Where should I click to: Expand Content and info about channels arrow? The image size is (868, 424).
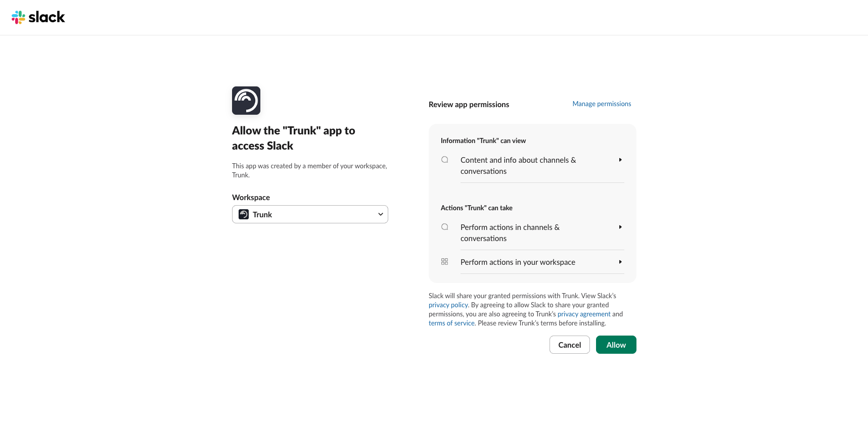pyautogui.click(x=620, y=160)
